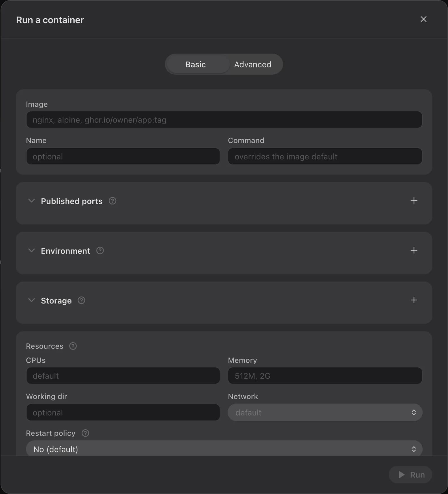Open the Restart policy dropdown

tap(224, 448)
